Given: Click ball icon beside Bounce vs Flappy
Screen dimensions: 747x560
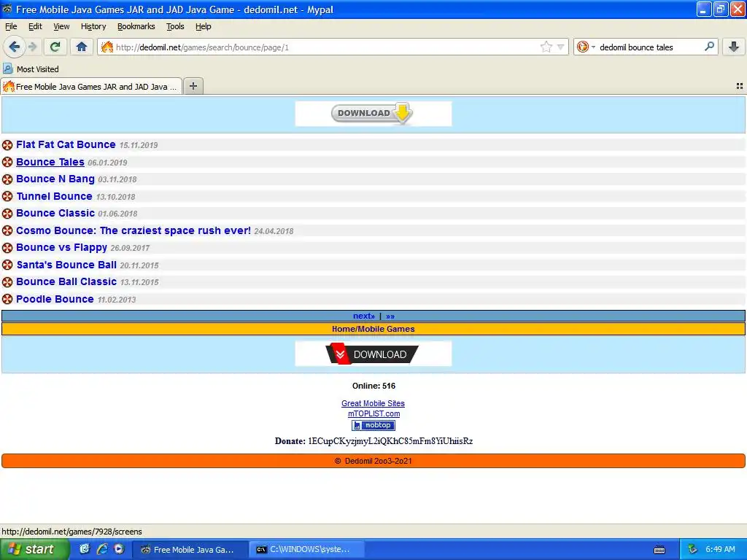Looking at the screenshot, I should [7, 248].
